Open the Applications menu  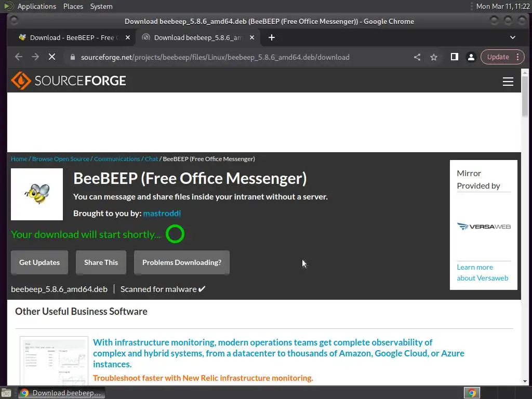tap(37, 6)
